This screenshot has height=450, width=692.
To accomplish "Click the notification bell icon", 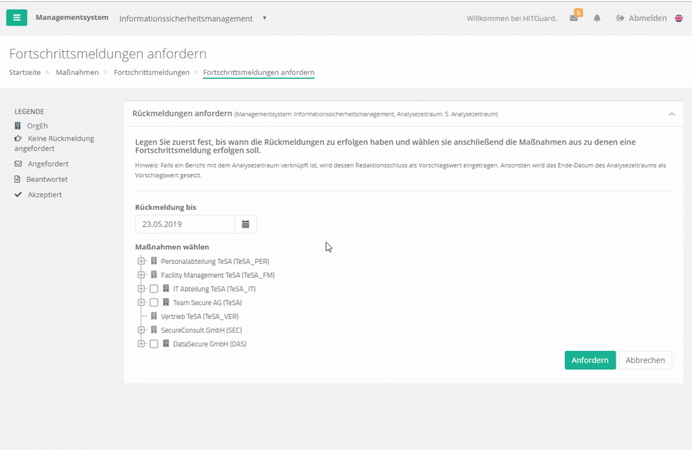I will (597, 18).
